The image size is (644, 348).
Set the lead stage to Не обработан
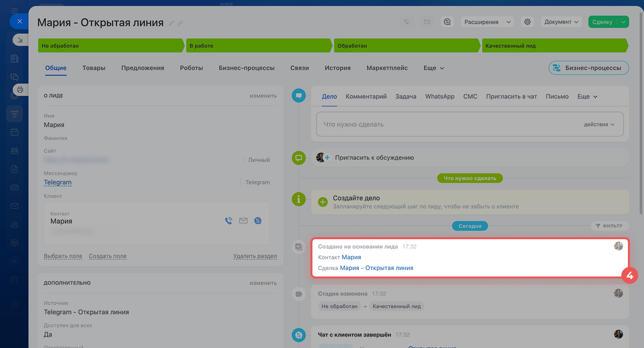[x=111, y=46]
